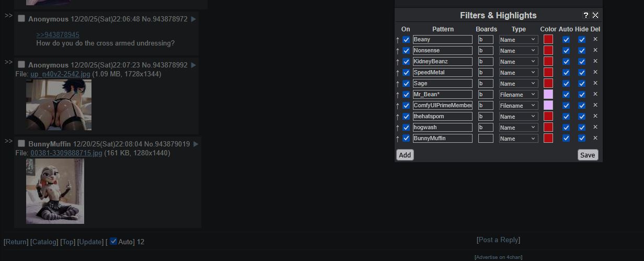Open Advertise on 4chan link
644x261 pixels.
tap(498, 257)
